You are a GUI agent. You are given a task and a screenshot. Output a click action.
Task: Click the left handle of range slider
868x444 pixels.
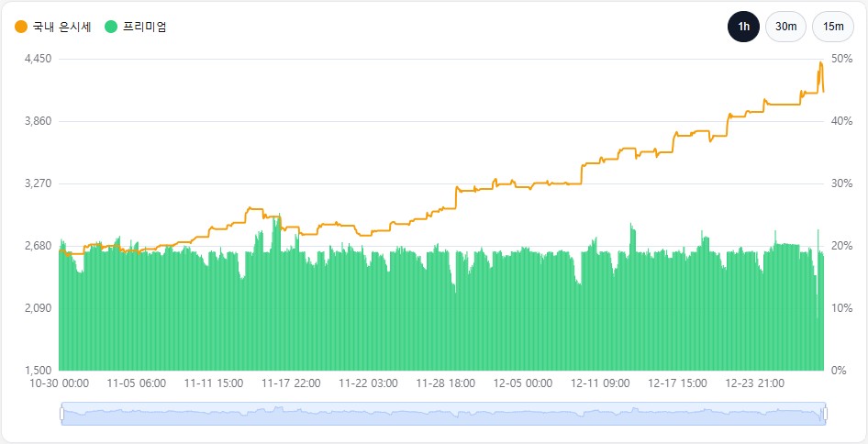(x=61, y=414)
